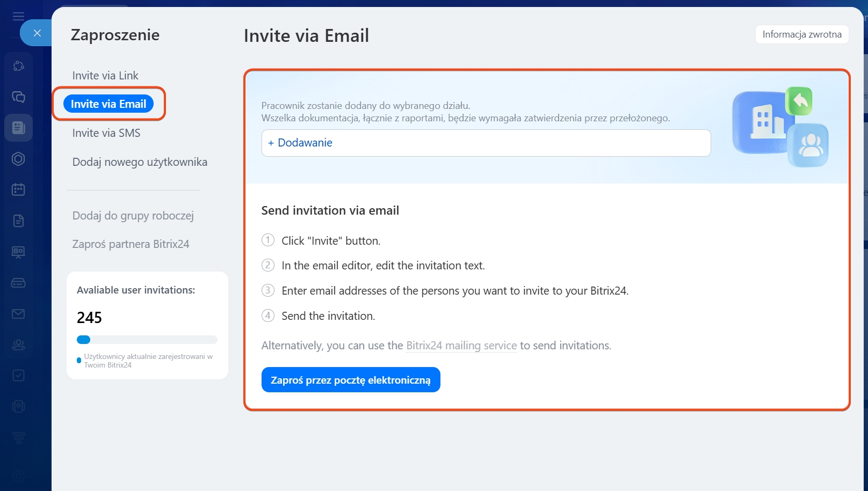Viewport: 868px width, 491px height.
Task: Open the employees people icon in sidebar
Action: [18, 345]
